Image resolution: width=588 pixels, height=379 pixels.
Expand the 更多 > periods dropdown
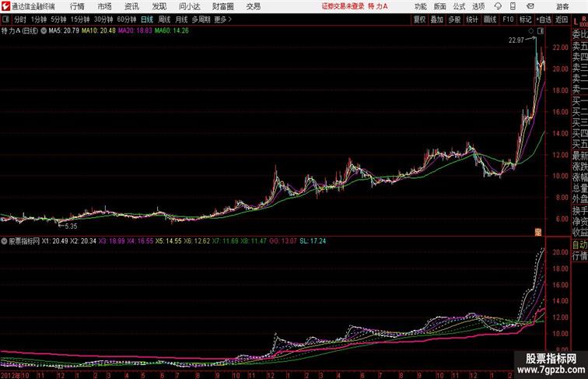[222, 19]
